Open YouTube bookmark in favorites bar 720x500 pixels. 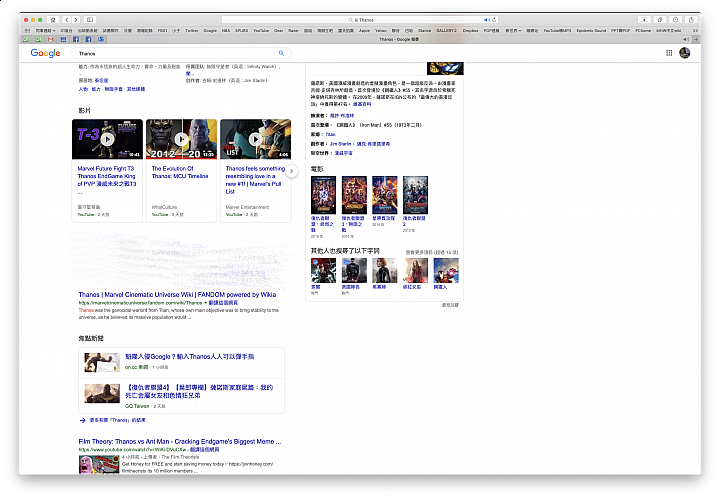(x=261, y=30)
